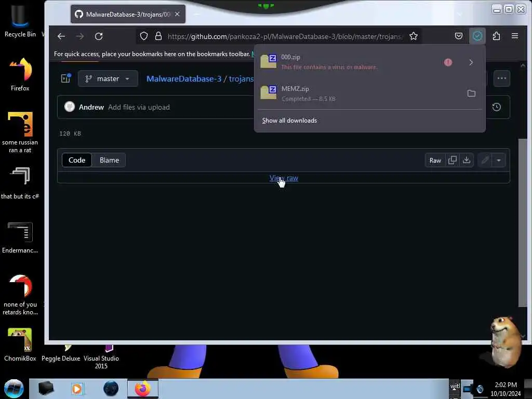The height and width of the screenshot is (399, 532).
Task: Click the red malware warning icon for 000.zip
Action: [448, 62]
